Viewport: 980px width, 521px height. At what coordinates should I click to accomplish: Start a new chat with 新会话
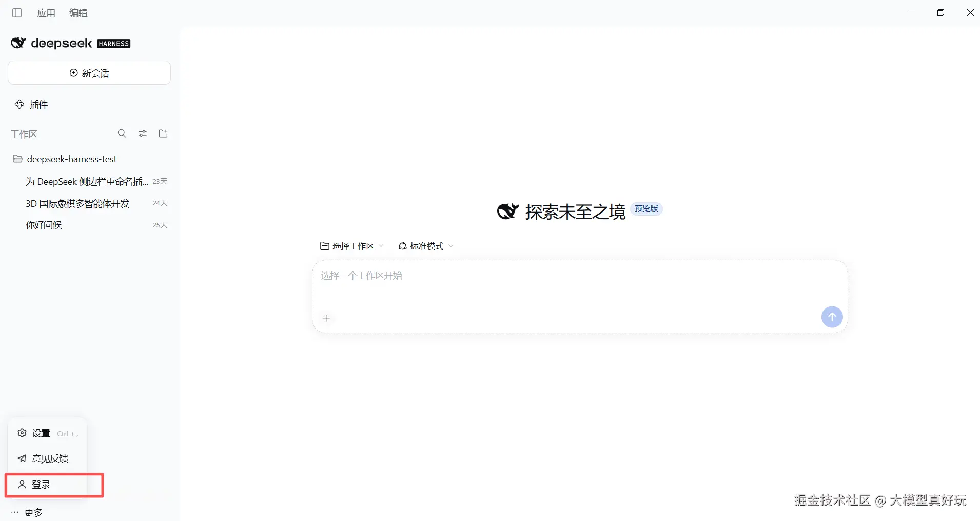89,73
